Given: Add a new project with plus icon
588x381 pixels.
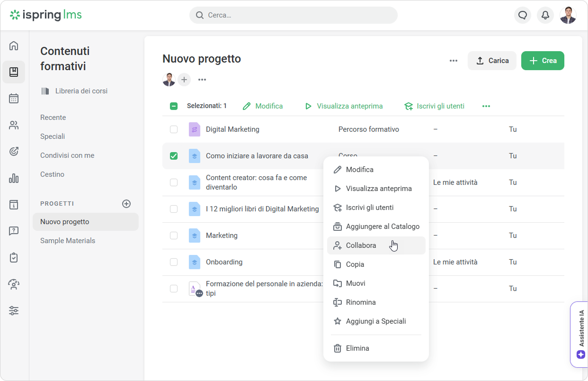Looking at the screenshot, I should [x=126, y=204].
